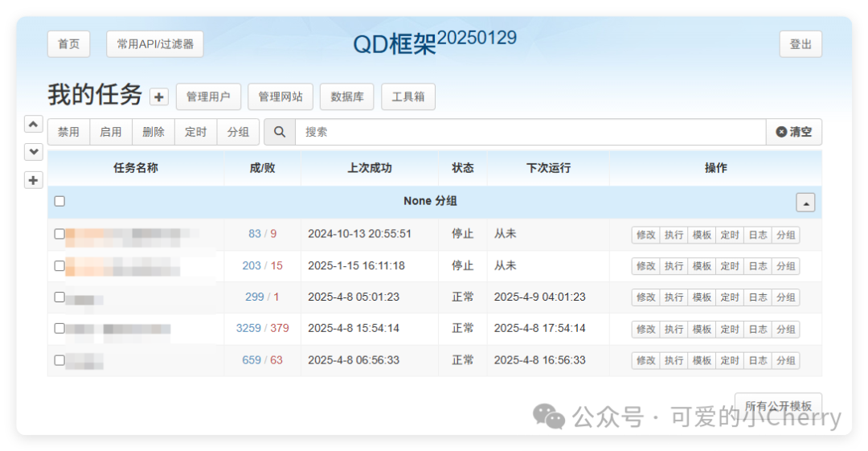The height and width of the screenshot is (451, 868).
Task: Open 数据库 database page
Action: (347, 97)
